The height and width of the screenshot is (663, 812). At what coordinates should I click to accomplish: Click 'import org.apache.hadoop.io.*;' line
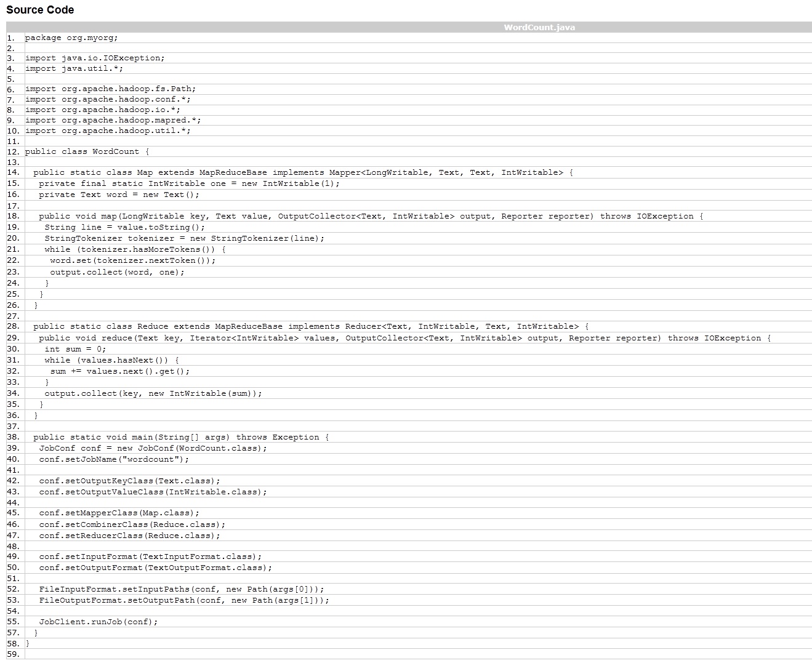pos(103,110)
